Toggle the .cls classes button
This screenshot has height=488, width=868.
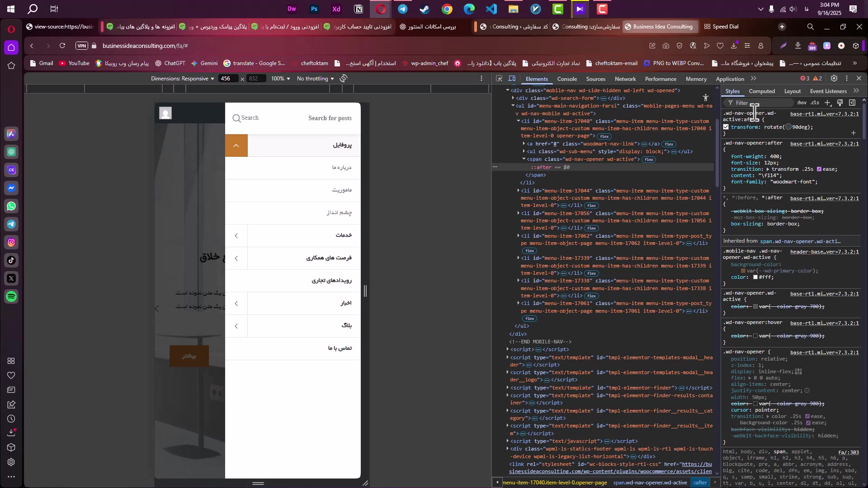pyautogui.click(x=815, y=103)
